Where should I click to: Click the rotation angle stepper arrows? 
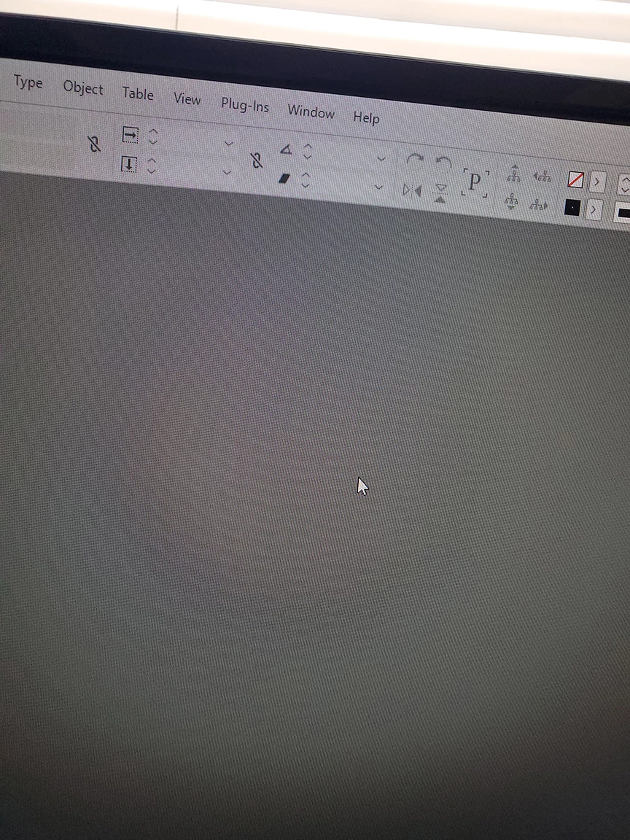[x=307, y=152]
